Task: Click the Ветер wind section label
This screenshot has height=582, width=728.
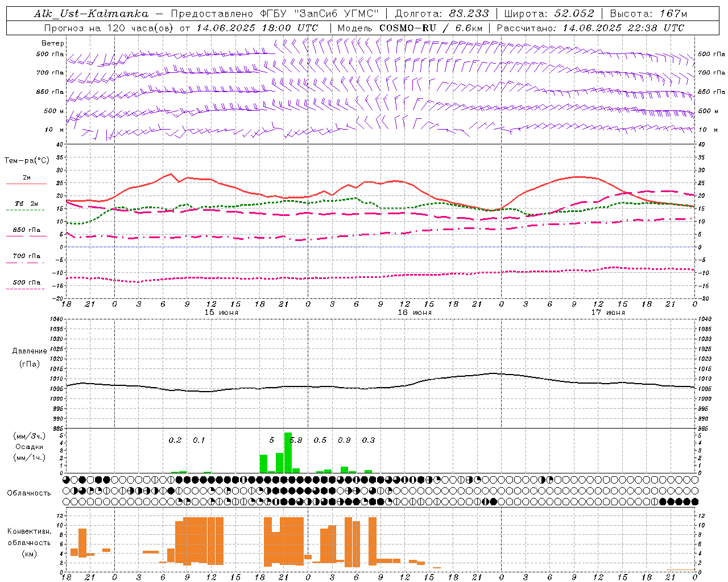Action: pos(53,43)
